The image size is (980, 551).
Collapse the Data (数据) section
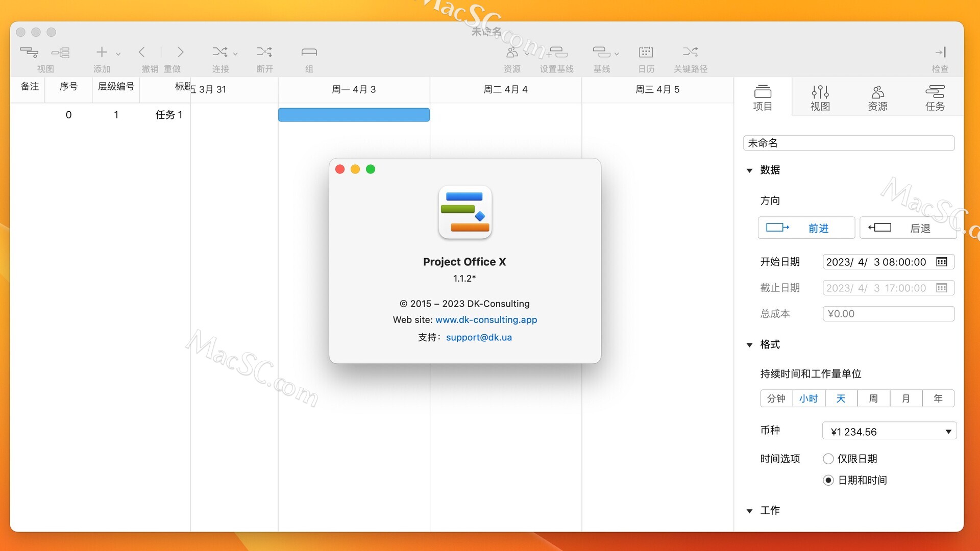[749, 170]
